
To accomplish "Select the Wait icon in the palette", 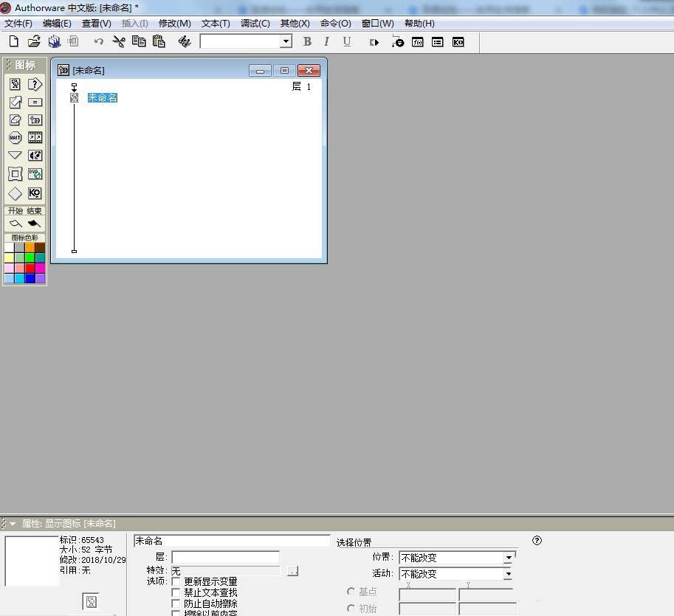I will click(15, 137).
